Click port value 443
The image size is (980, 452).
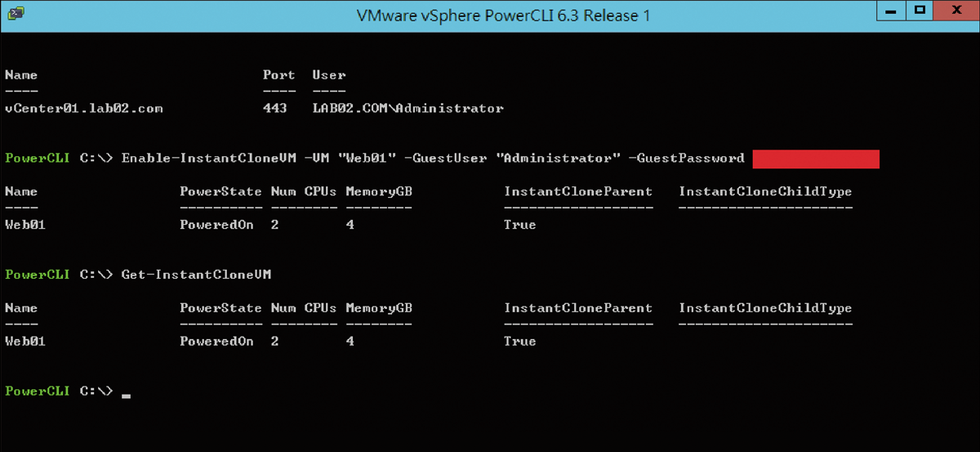tap(275, 108)
